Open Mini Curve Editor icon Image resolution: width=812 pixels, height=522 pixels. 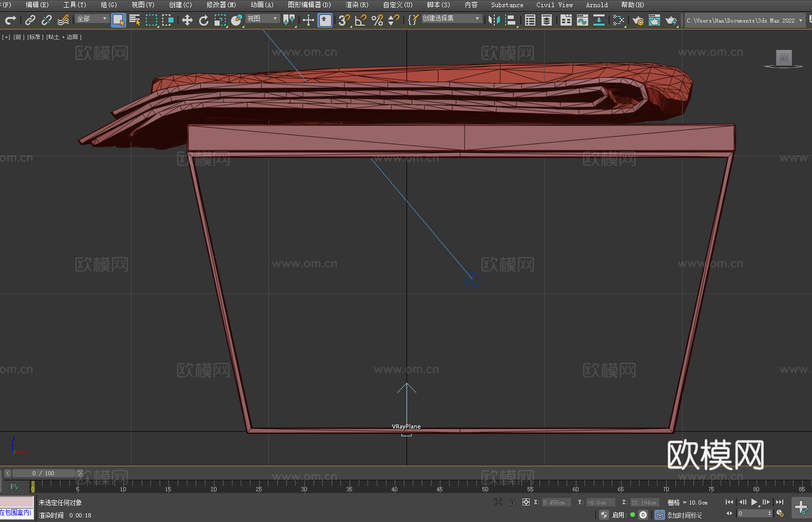tap(14, 486)
